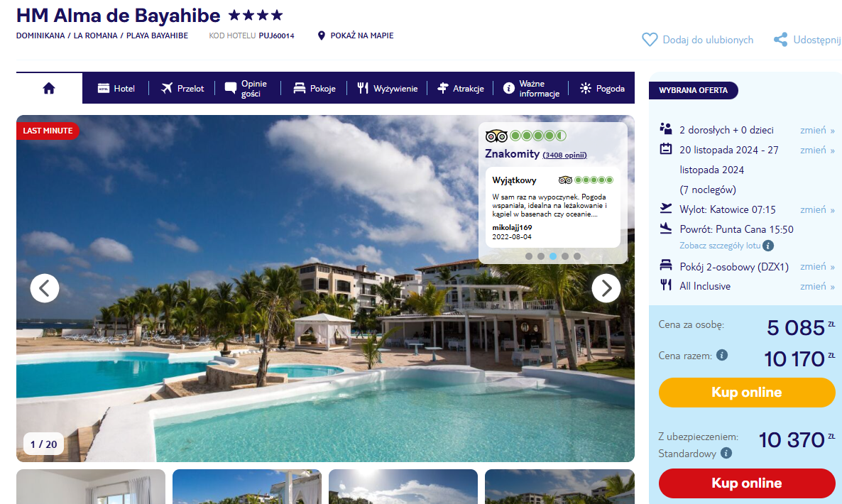Change departure airport Katowice via zmień
842x504 pixels.
coord(816,209)
